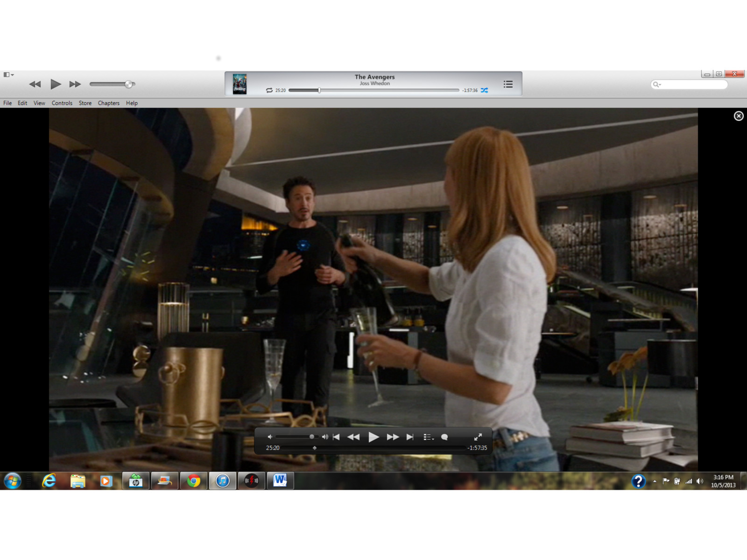Open the Edit menu

pyautogui.click(x=22, y=103)
